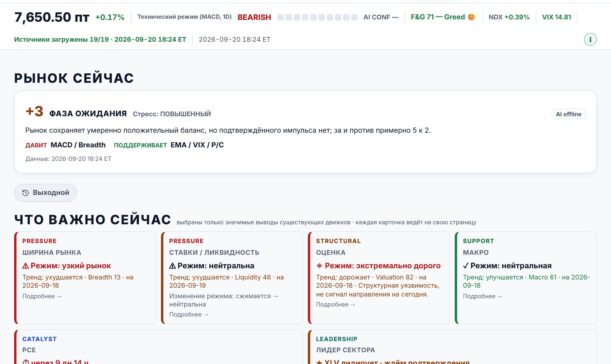The width and height of the screenshot is (611, 364).
Task: Click the 7,650.50 пт index value
Action: pyautogui.click(x=52, y=17)
